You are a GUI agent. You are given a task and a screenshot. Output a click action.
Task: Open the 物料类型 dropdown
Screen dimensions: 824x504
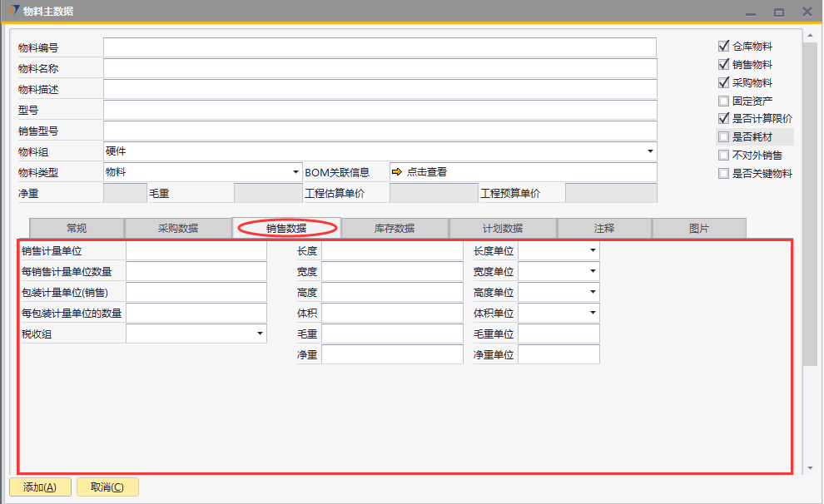[x=295, y=172]
